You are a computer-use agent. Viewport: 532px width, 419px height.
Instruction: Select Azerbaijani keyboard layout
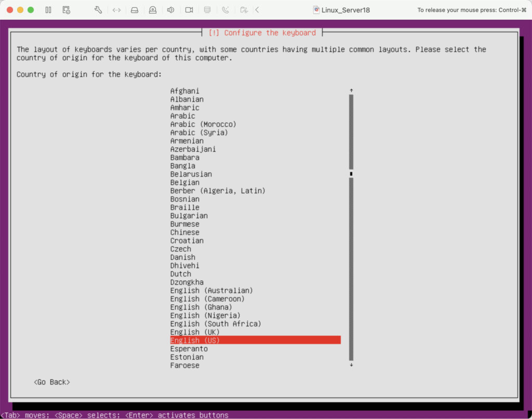[255, 149]
